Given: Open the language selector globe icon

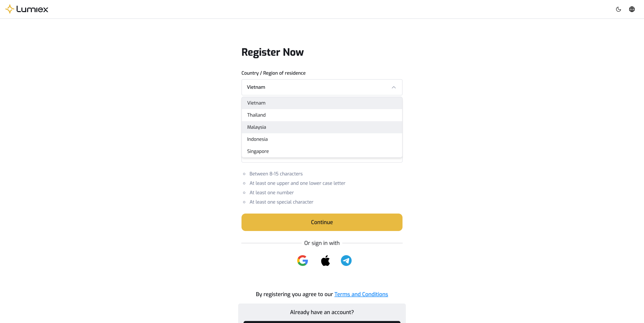Looking at the screenshot, I should tap(632, 9).
